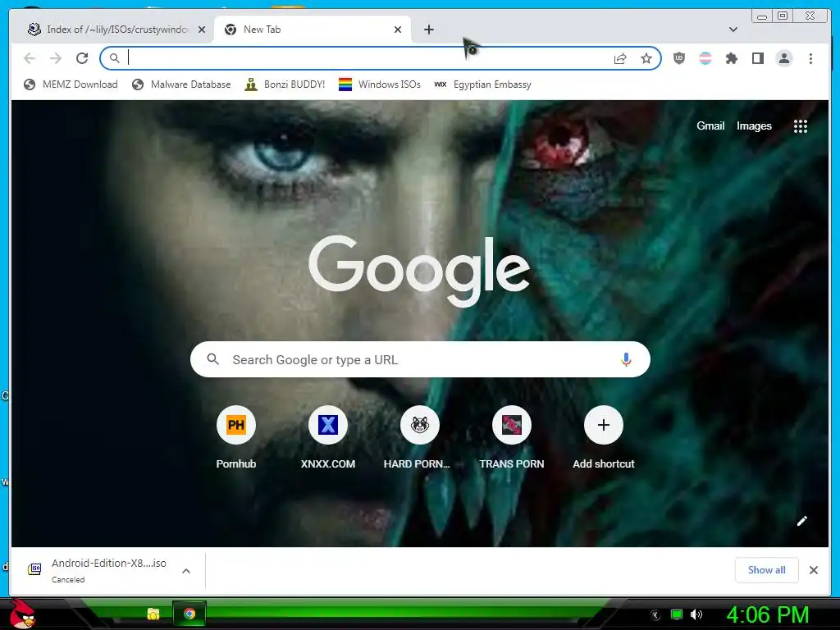Start voice search with the microphone icon
This screenshot has height=630, width=840.
[626, 359]
